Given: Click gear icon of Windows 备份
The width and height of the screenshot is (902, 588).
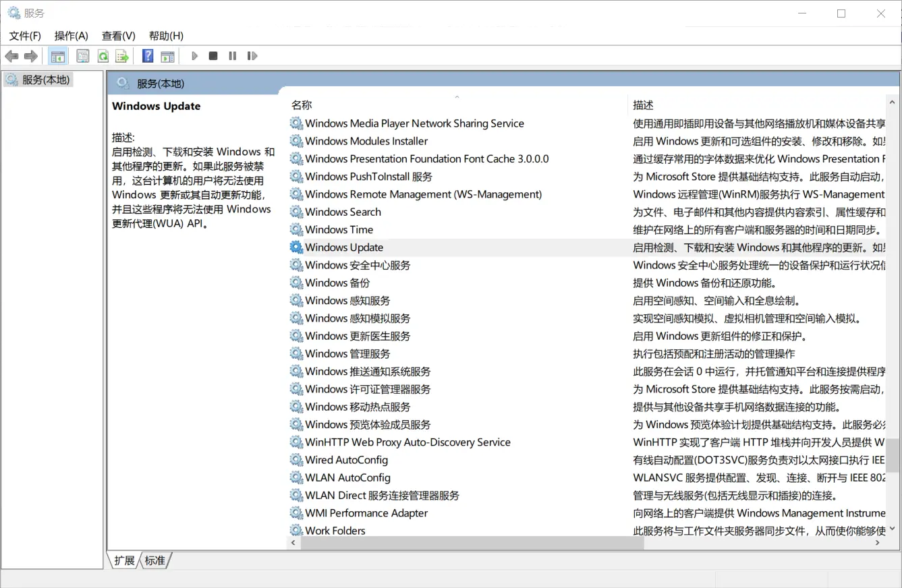Looking at the screenshot, I should click(296, 283).
